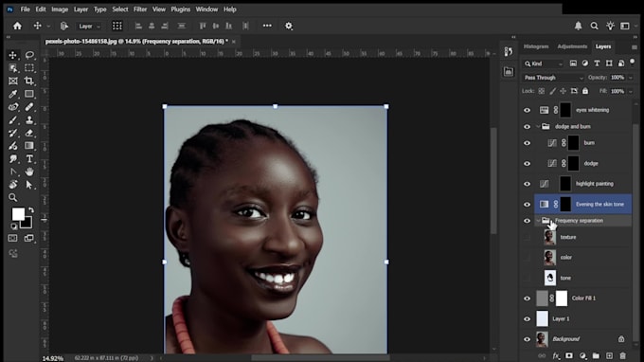Select the History Brush tool

(x=12, y=133)
